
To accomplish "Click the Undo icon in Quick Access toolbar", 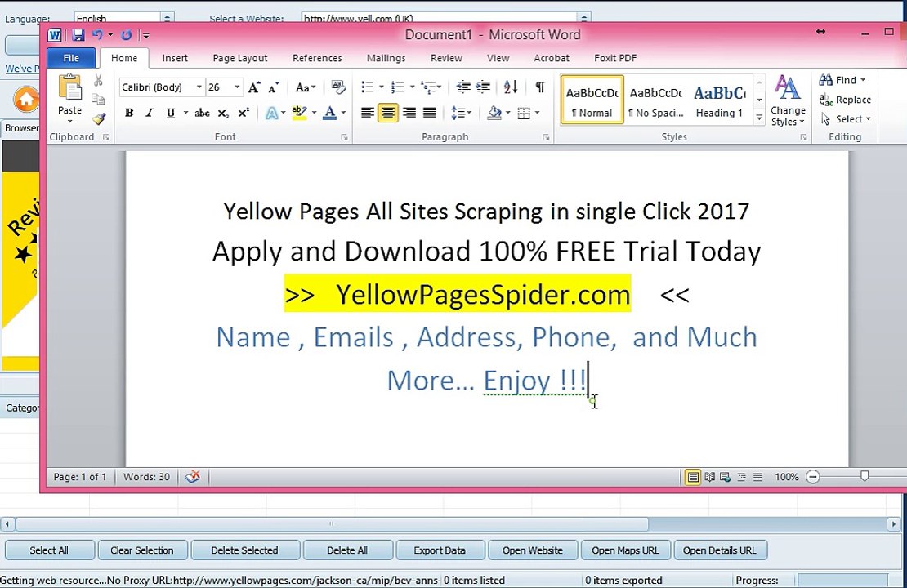I will [x=97, y=35].
